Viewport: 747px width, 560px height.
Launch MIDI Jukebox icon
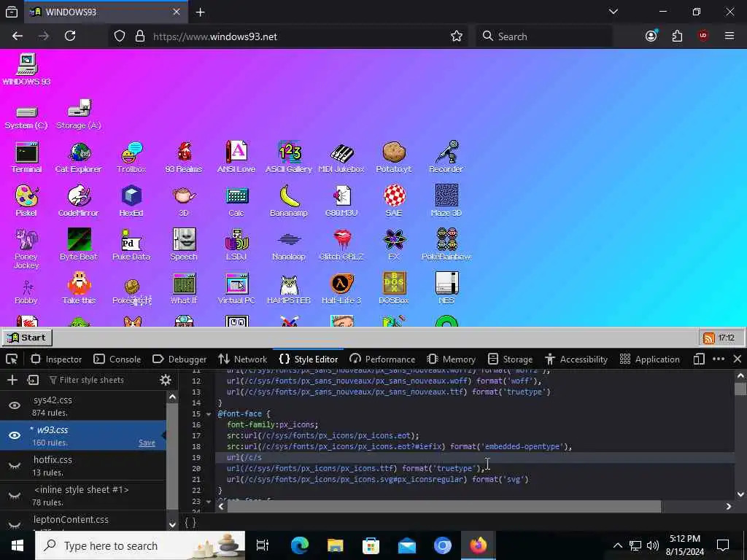click(341, 157)
